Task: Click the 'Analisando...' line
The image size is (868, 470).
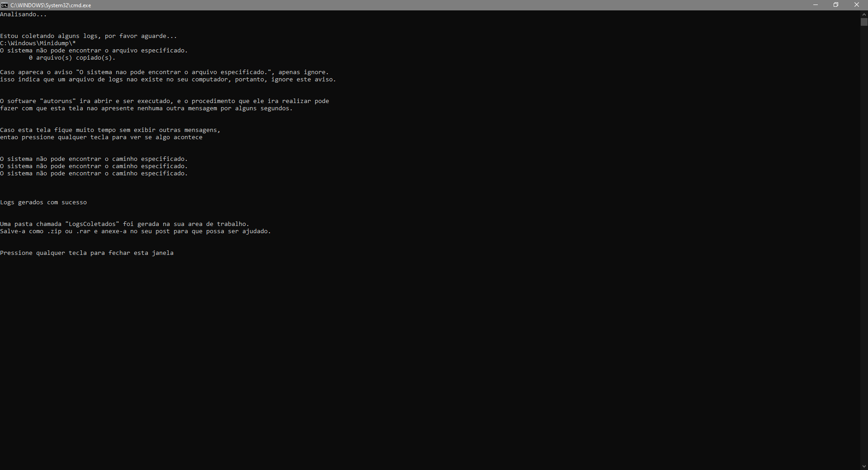Action: pos(24,14)
